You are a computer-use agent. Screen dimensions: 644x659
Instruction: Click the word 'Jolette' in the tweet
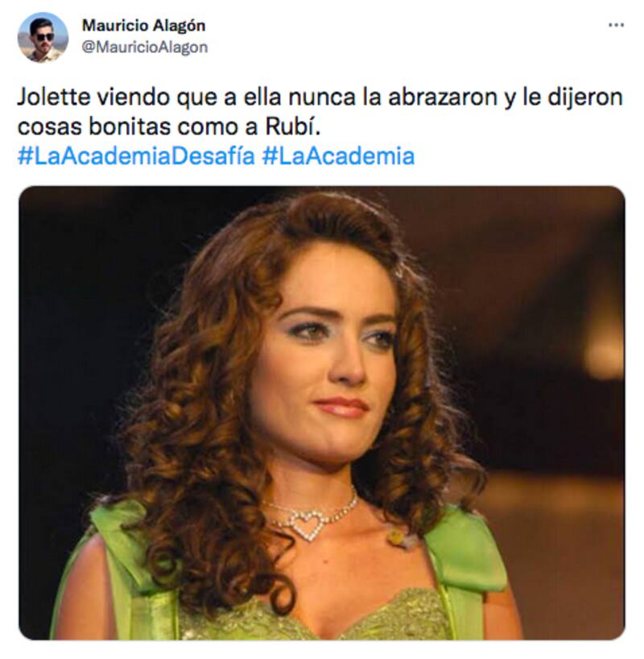point(54,97)
